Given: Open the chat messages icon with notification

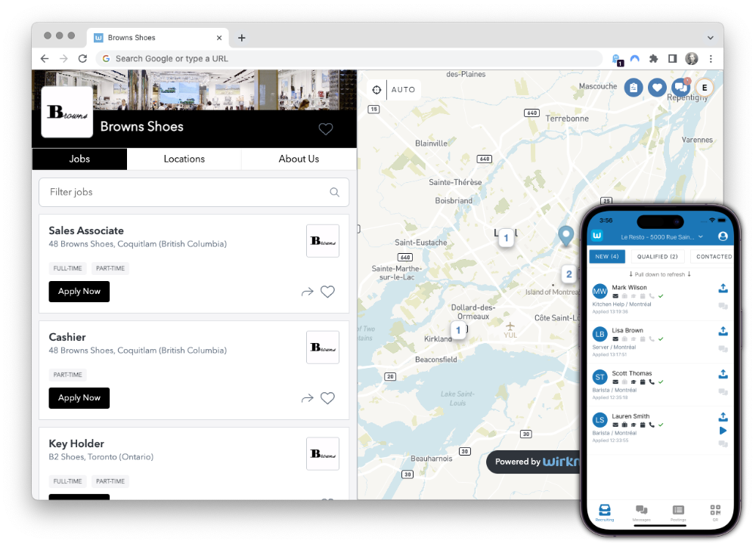Looking at the screenshot, I should pos(680,88).
